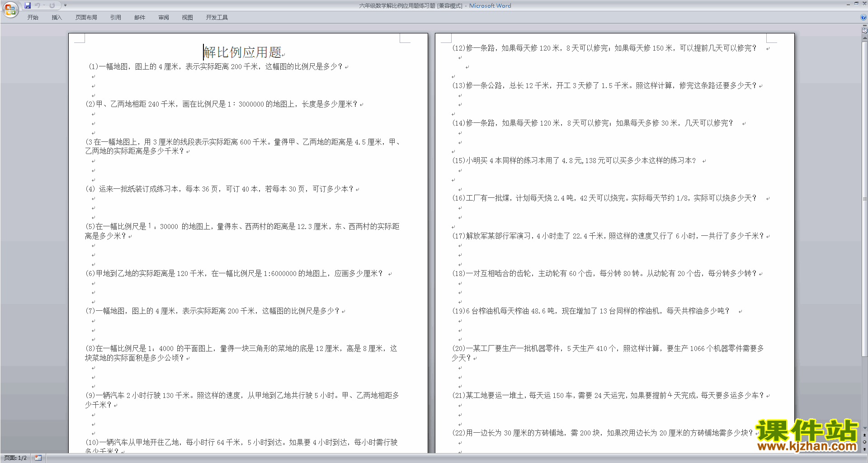Open the 页面布局 ribbon tab
Screen dimensions: 868x463
pos(86,17)
